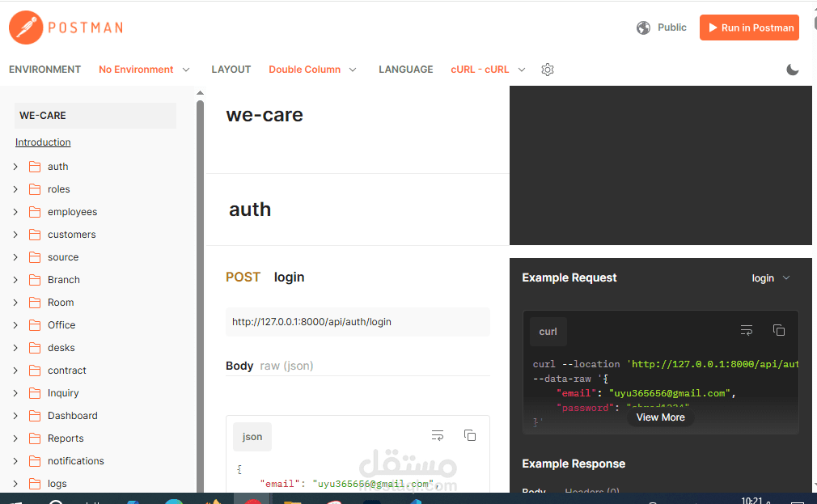Select the Dashboard label in sidebar
The width and height of the screenshot is (817, 504).
pyautogui.click(x=73, y=416)
